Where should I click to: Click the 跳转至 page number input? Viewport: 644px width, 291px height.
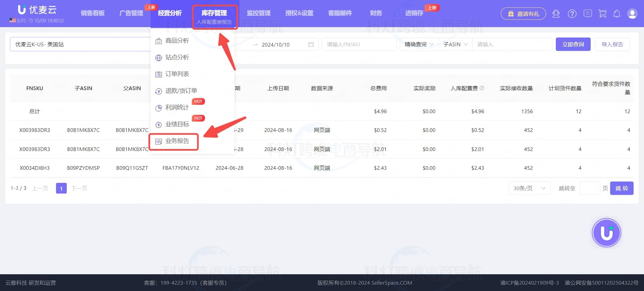click(590, 188)
